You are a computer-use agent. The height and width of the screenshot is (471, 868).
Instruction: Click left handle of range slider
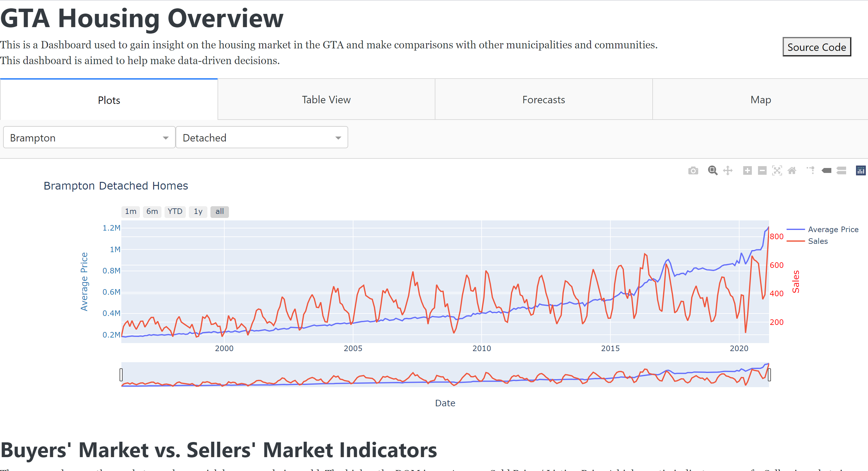point(121,375)
